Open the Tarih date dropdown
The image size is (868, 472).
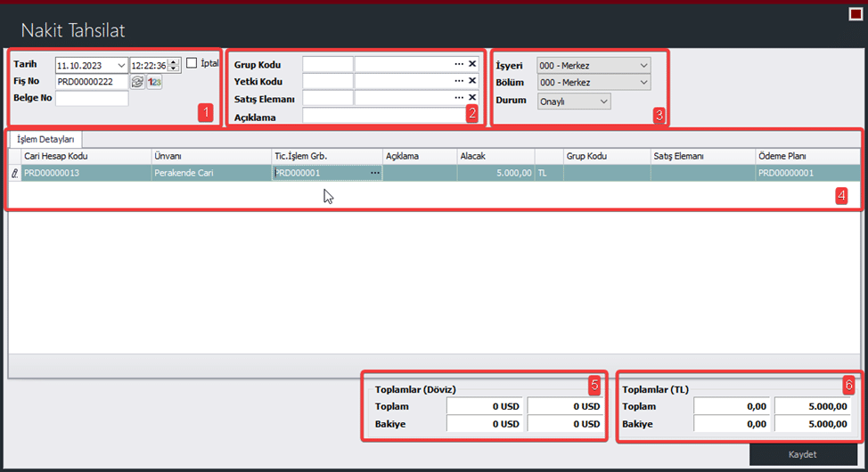pyautogui.click(x=120, y=65)
